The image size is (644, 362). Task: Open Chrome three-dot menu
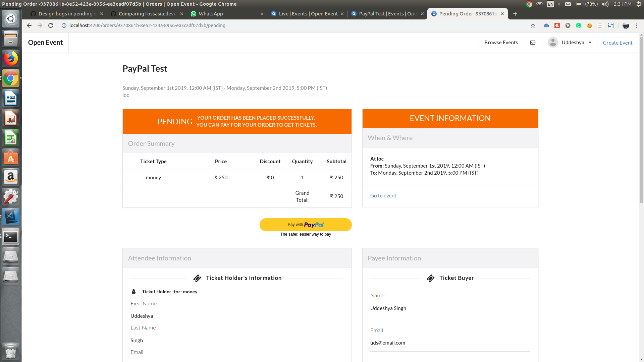point(637,25)
